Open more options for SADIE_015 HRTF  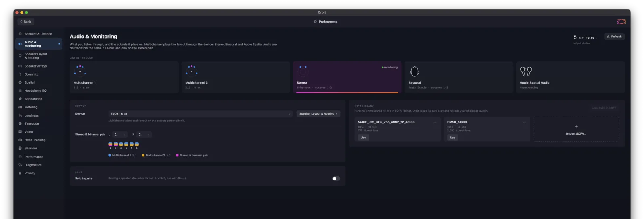point(435,122)
